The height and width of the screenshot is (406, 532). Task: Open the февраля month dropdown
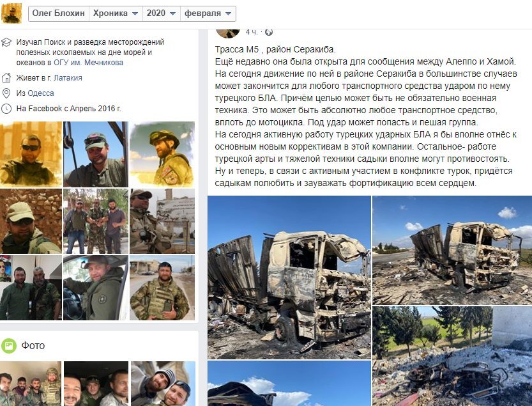(x=208, y=13)
